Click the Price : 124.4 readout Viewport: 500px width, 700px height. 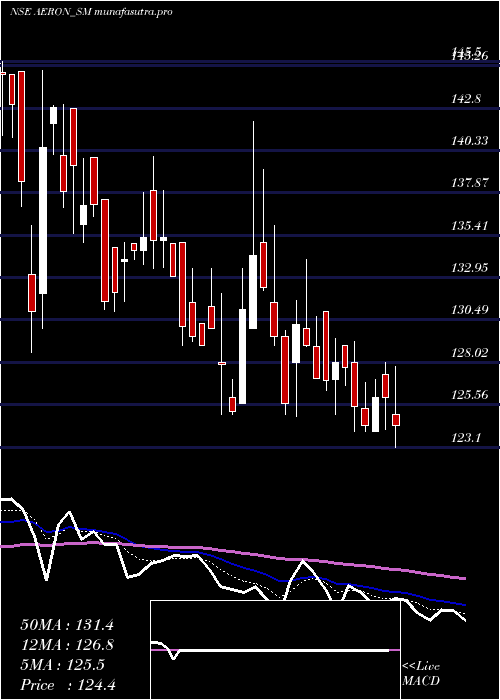(x=68, y=684)
